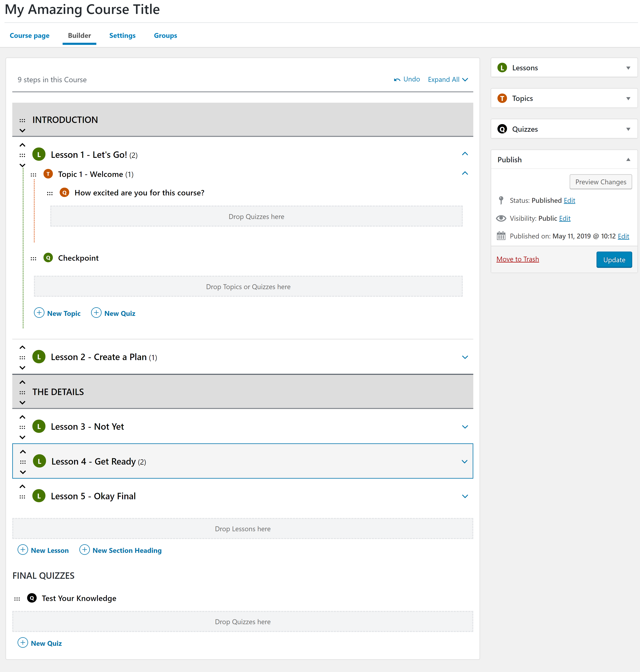Click the Move to Trash link
This screenshot has width=640, height=672.
coord(517,259)
